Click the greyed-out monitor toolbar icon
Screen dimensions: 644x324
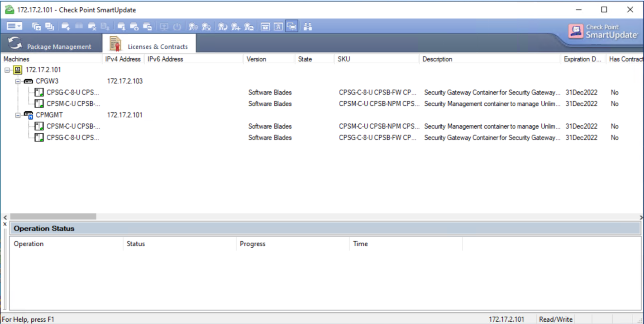coord(164,27)
